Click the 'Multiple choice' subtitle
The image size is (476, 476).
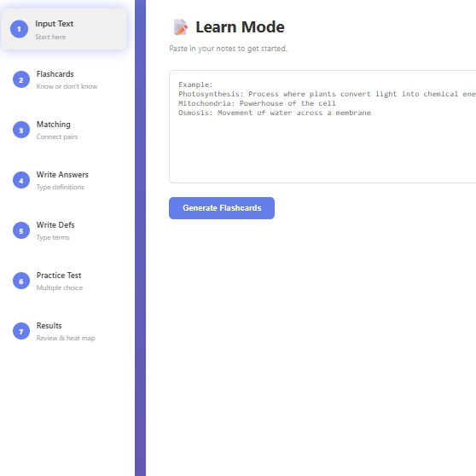(x=60, y=287)
